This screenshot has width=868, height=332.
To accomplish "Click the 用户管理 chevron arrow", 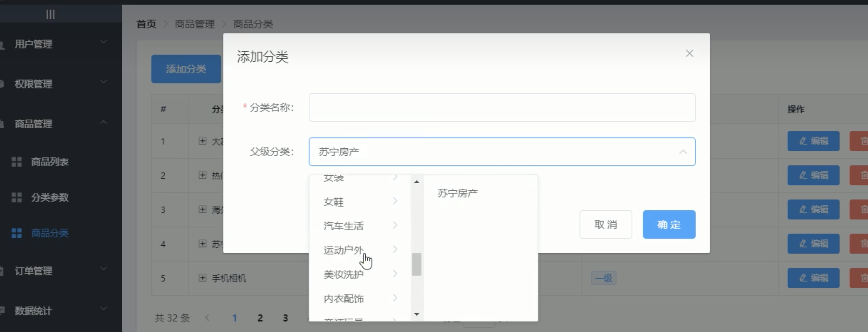I will pyautogui.click(x=104, y=42).
